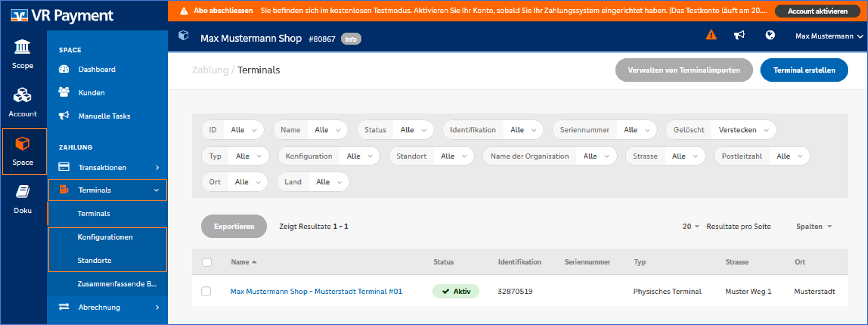Click the VR Payment logo
The image size is (868, 325).
[62, 15]
